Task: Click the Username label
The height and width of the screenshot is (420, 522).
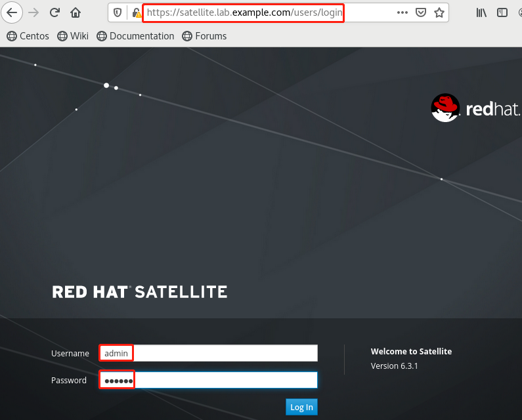Action: click(x=70, y=354)
